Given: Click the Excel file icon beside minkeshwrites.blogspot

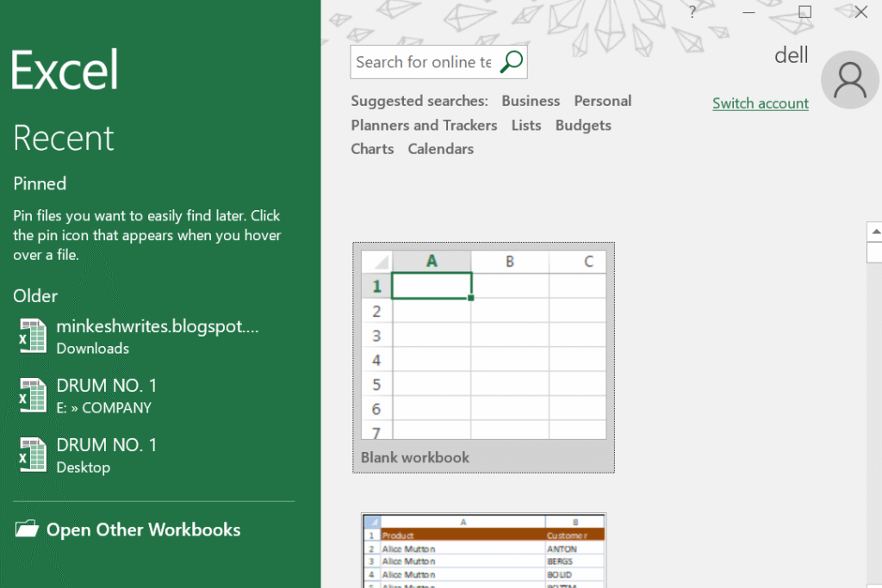Looking at the screenshot, I should [33, 336].
